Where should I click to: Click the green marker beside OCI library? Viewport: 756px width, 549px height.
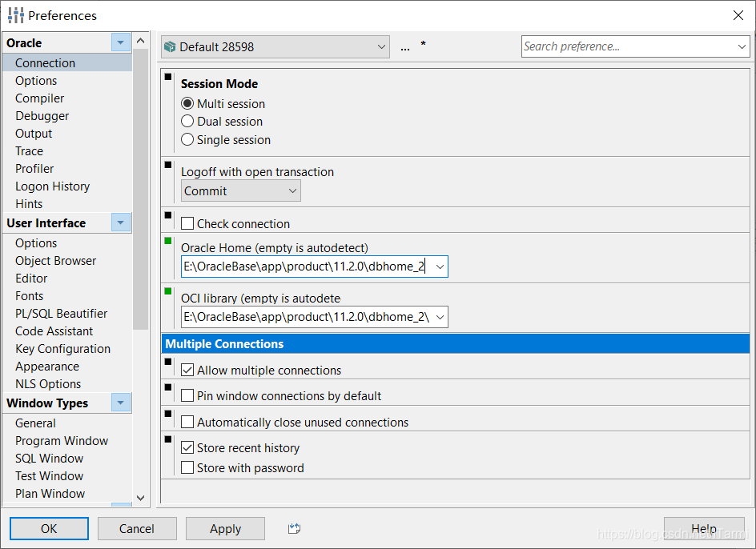(x=168, y=291)
